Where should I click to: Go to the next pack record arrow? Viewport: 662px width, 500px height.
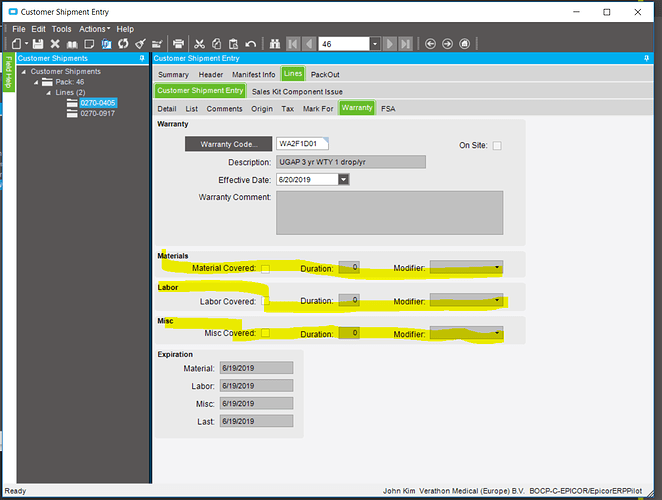(x=391, y=44)
